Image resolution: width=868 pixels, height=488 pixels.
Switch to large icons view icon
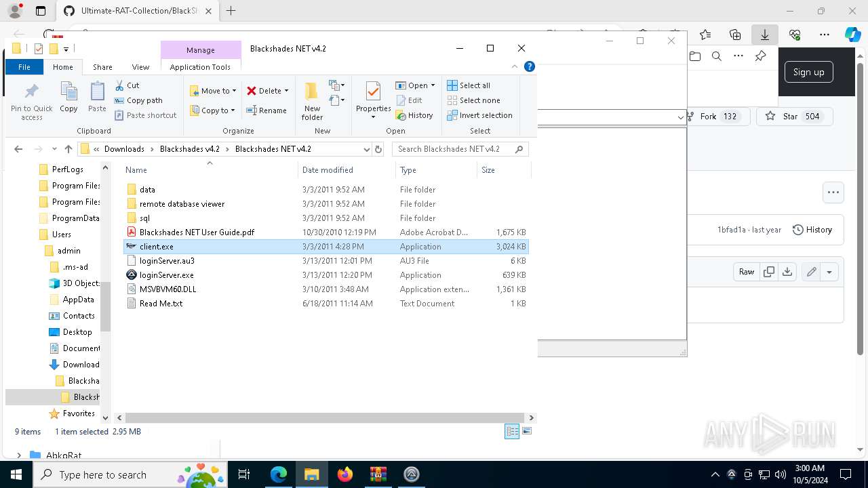527,432
